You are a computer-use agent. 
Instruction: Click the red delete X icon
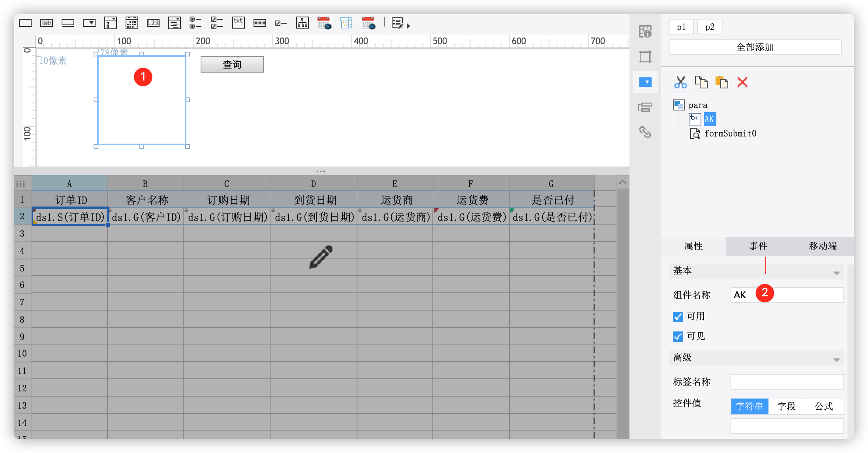[742, 82]
